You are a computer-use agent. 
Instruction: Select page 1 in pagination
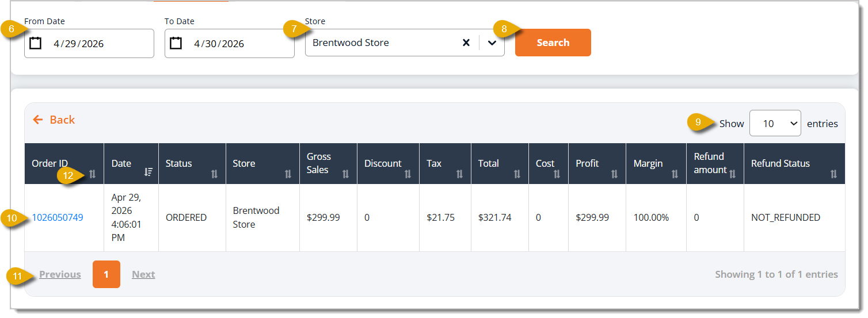[106, 274]
